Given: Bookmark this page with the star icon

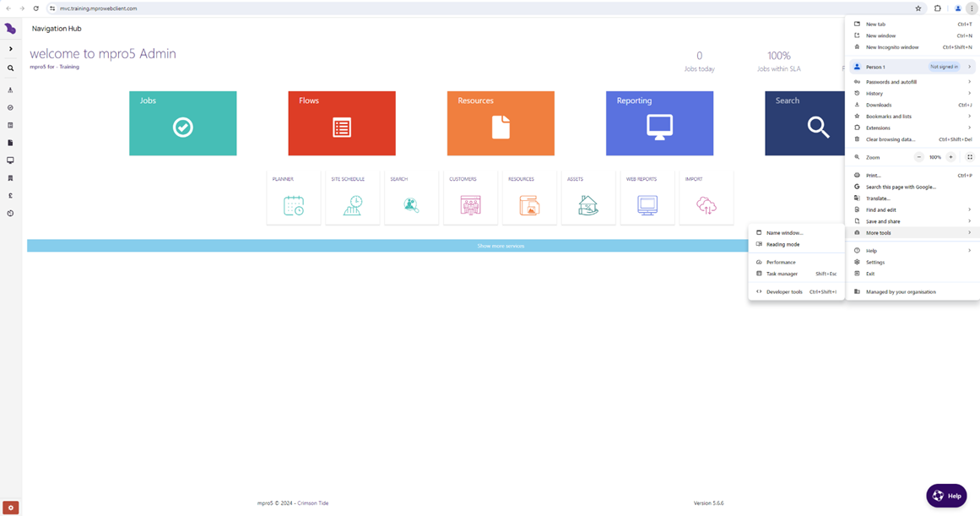Looking at the screenshot, I should [918, 8].
